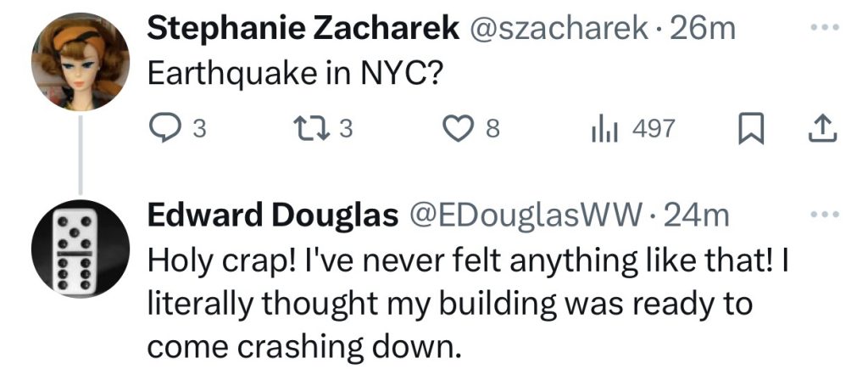The width and height of the screenshot is (868, 375).
Task: Open the "Earthquake in NYC?" tweet text
Action: tap(295, 75)
